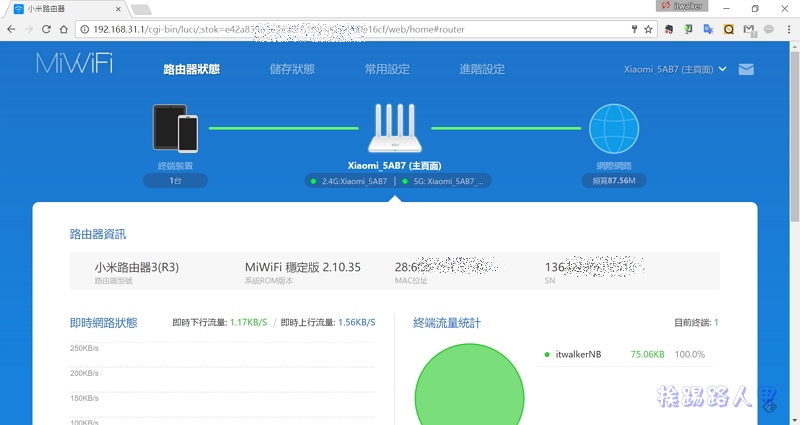
Task: Open a new browser tab
Action: (141, 9)
